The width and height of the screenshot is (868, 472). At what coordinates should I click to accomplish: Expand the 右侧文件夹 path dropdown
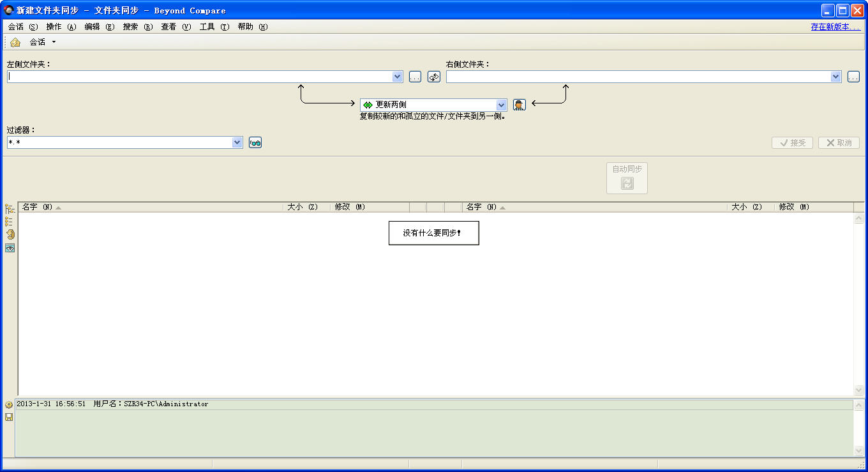(836, 77)
